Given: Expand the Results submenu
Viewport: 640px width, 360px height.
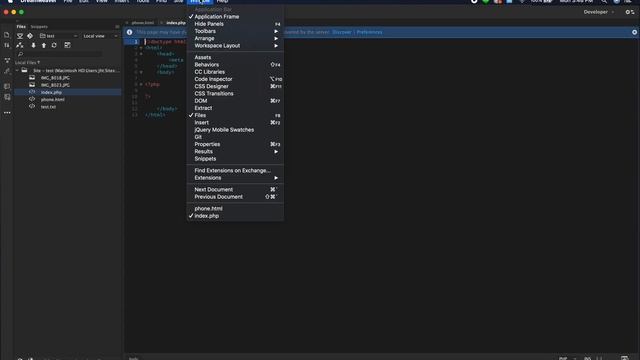Looking at the screenshot, I should pyautogui.click(x=236, y=151).
